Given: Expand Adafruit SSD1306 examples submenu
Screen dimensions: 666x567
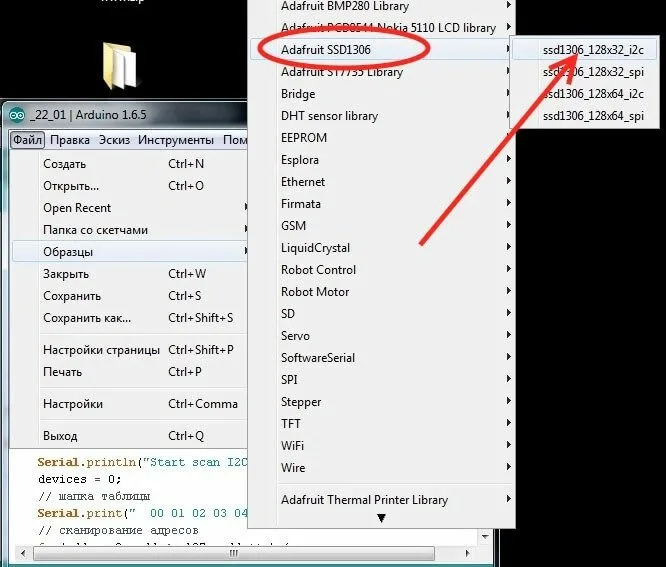Looking at the screenshot, I should [382, 50].
